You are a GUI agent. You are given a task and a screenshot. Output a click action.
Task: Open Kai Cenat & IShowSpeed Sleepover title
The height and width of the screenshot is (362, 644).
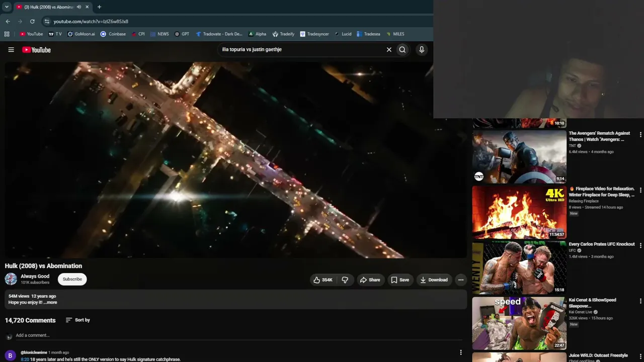(593, 303)
